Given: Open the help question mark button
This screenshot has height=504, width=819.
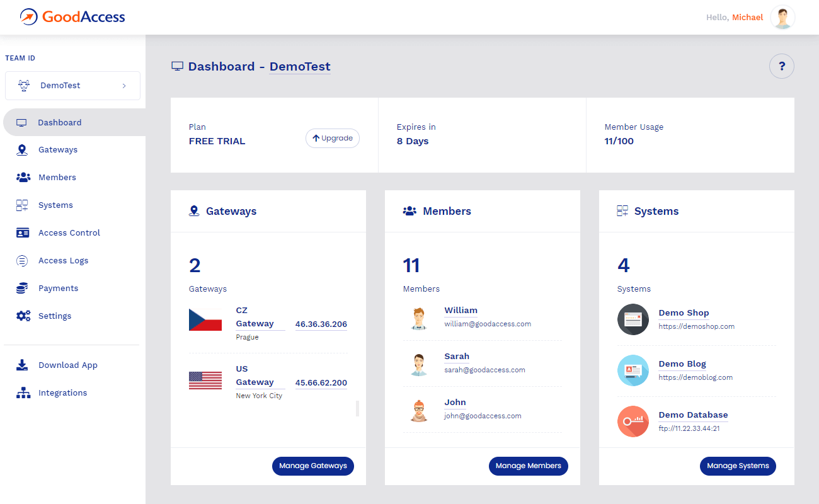Looking at the screenshot, I should click(x=782, y=66).
